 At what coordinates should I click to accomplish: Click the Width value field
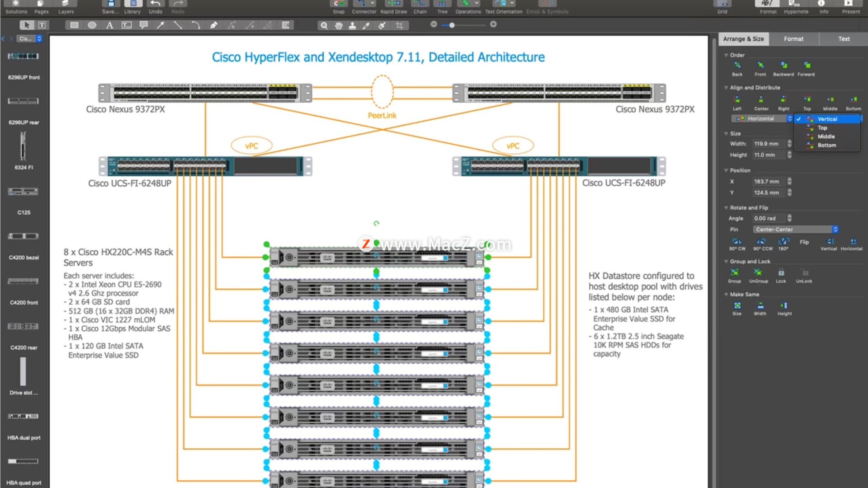tap(769, 144)
